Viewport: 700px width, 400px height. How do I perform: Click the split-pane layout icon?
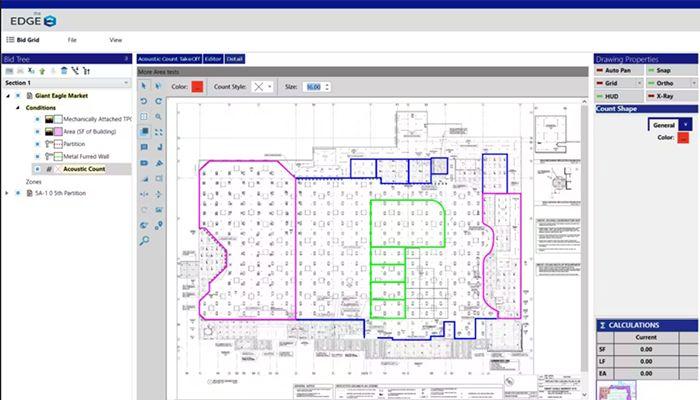click(144, 117)
